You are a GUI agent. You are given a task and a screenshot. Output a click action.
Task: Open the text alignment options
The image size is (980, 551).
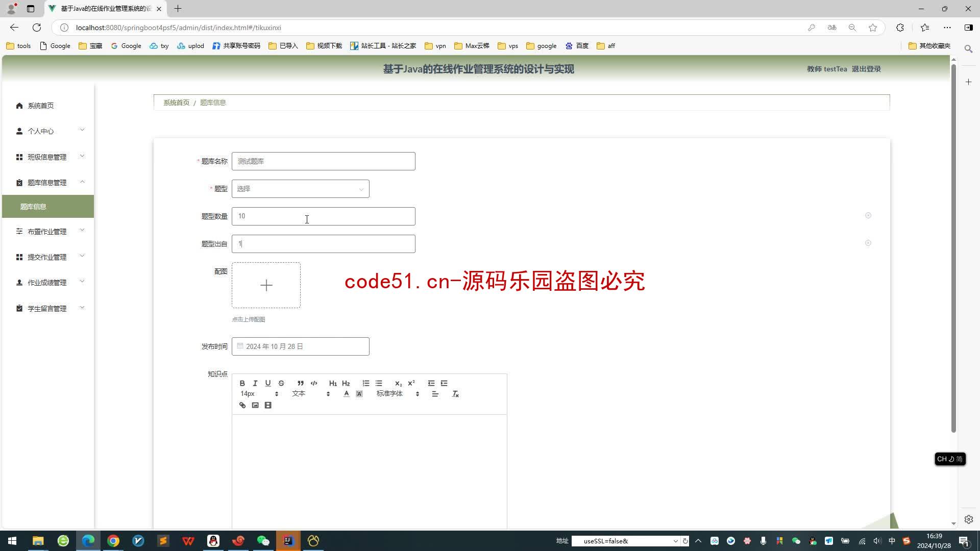click(x=435, y=394)
